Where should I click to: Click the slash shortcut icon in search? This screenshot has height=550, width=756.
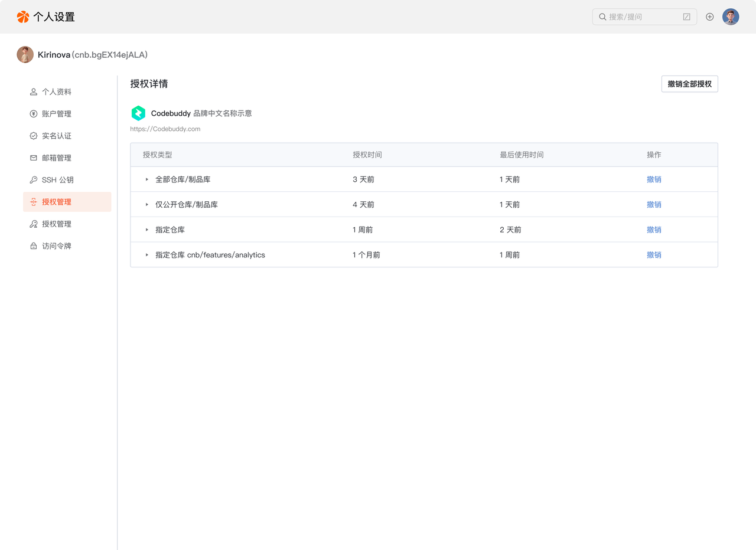click(686, 17)
